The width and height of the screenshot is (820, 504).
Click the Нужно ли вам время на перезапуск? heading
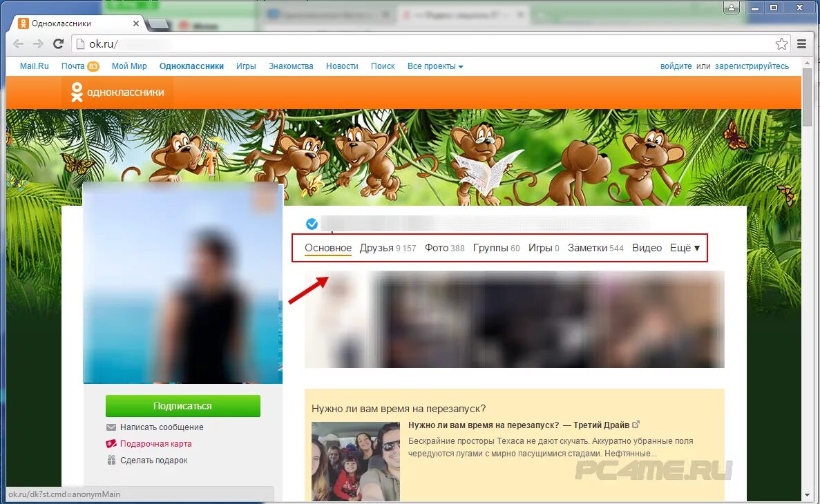point(399,408)
